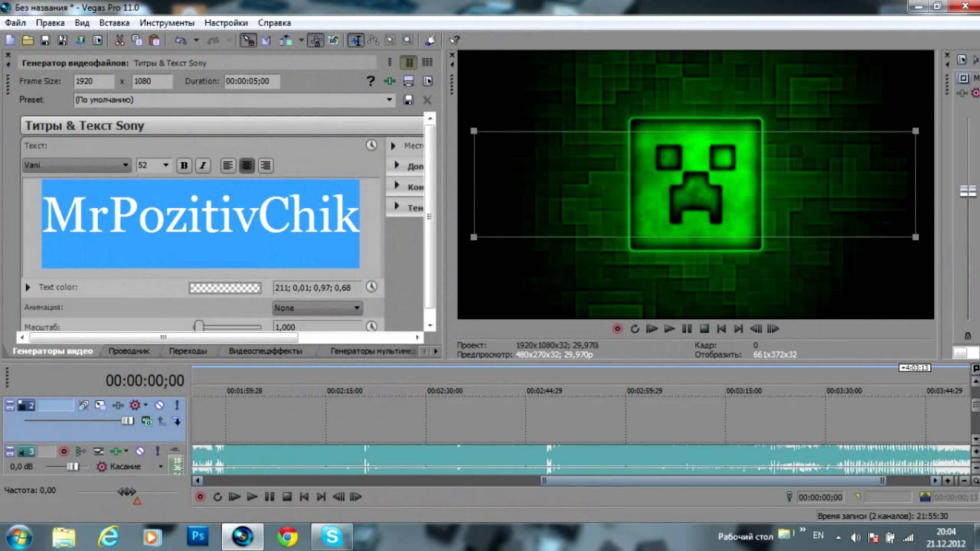Align the title text left

tap(228, 165)
